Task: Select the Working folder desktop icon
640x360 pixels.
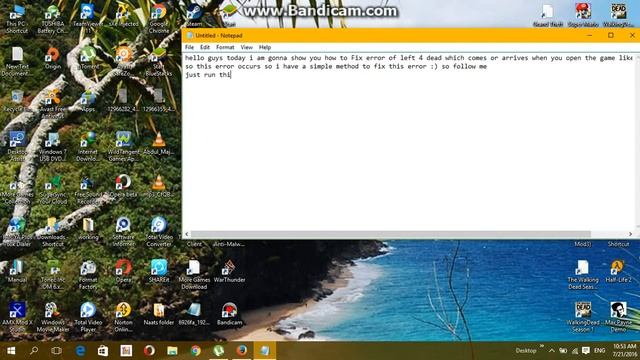Action: (88, 229)
